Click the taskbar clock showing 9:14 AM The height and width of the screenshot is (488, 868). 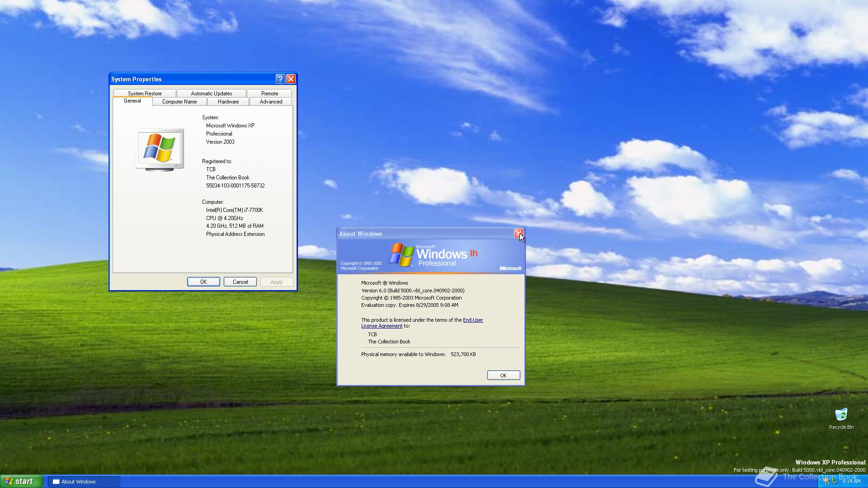(851, 481)
